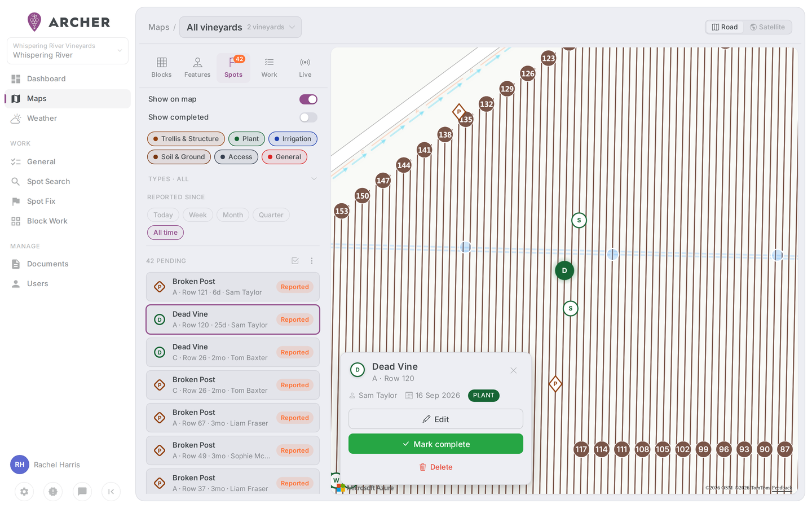The width and height of the screenshot is (812, 508).
Task: Filter reported since Quarter
Action: (x=271, y=215)
